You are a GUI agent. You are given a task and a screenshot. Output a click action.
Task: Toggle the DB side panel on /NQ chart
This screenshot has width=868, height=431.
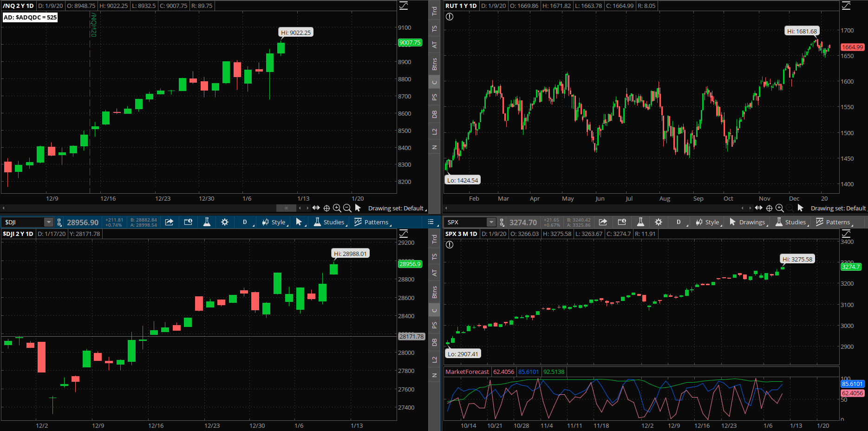(x=434, y=114)
